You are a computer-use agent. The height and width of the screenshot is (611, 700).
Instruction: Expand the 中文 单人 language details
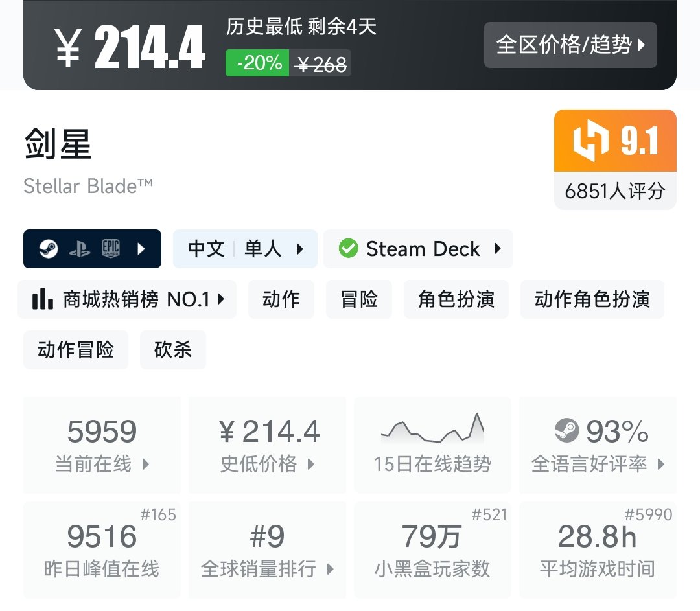tap(245, 249)
